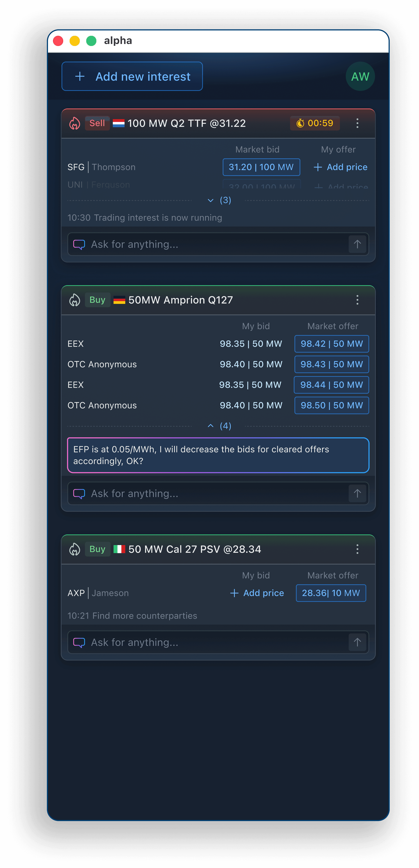This screenshot has width=419, height=868.
Task: Send message arrow in Amprion card chat
Action: point(357,493)
